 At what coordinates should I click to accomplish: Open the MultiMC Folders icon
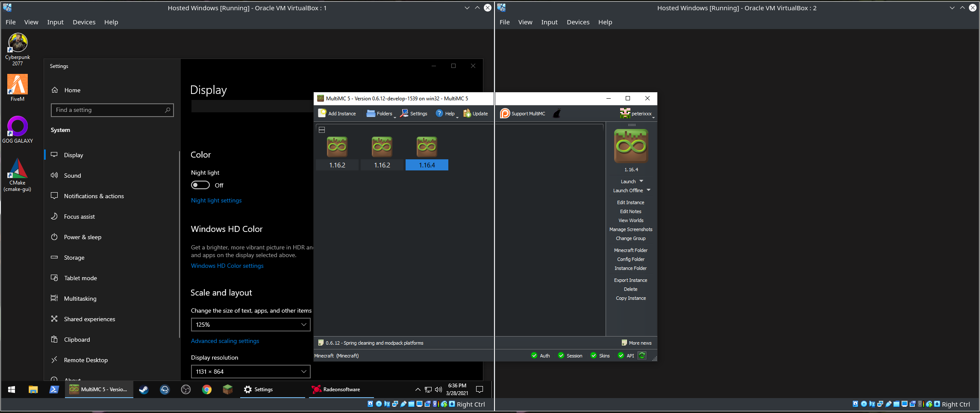tap(370, 113)
